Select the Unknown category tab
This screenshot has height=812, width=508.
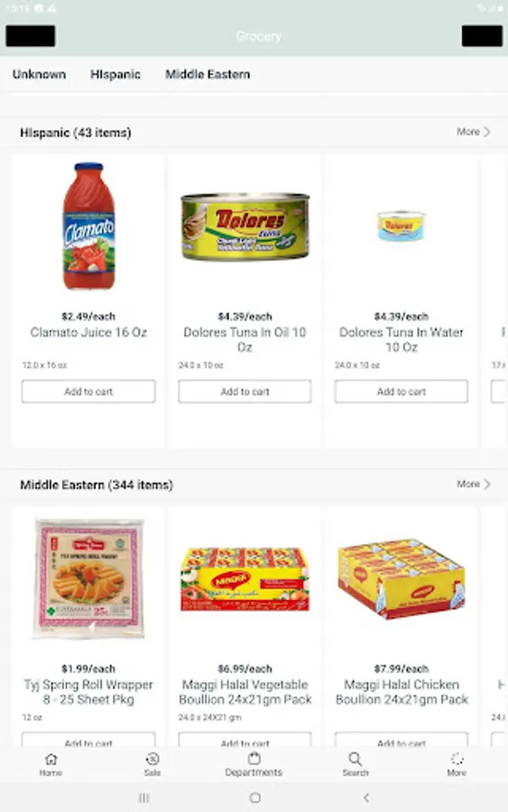(40, 74)
